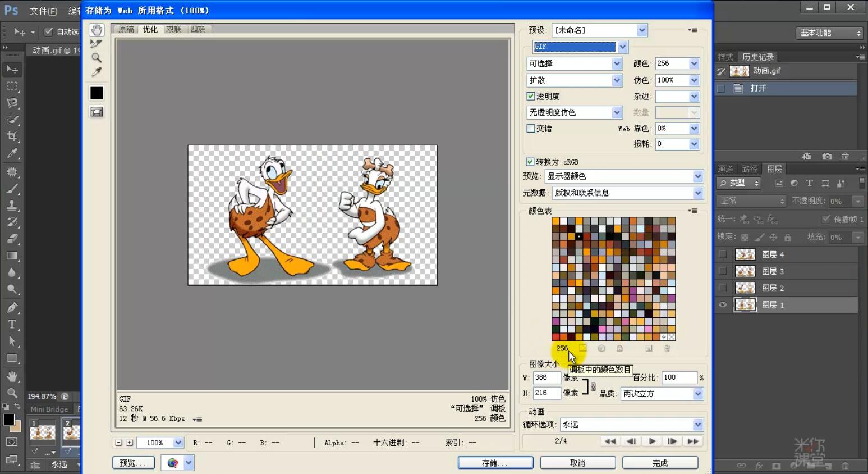Open the 颜色 colors count dropdown

pos(694,63)
